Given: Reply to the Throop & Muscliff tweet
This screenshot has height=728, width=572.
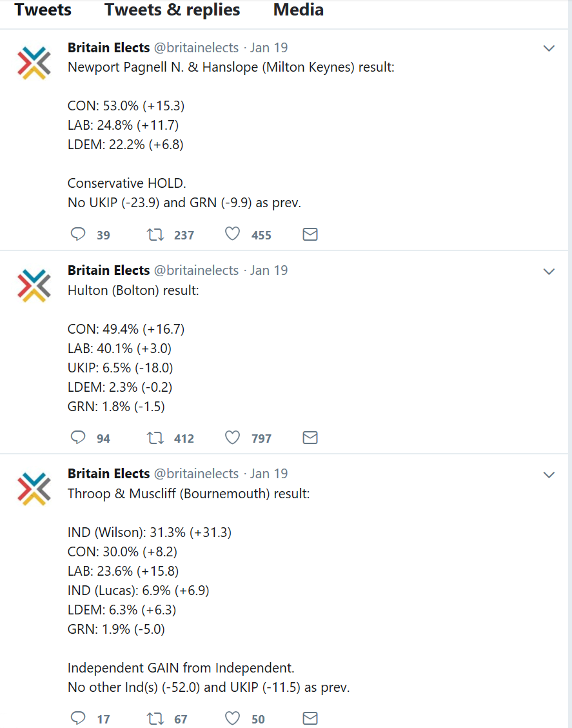Looking at the screenshot, I should (x=77, y=718).
